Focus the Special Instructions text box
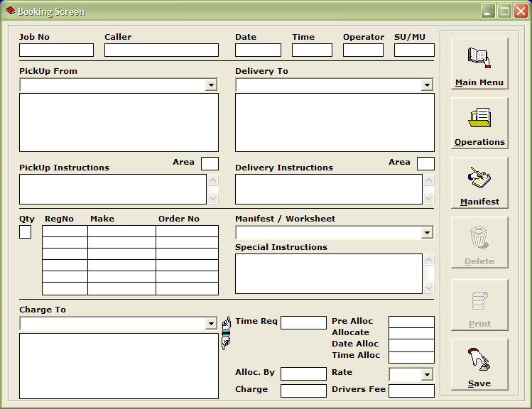Screen dimensions: 532x409 pos(329,273)
